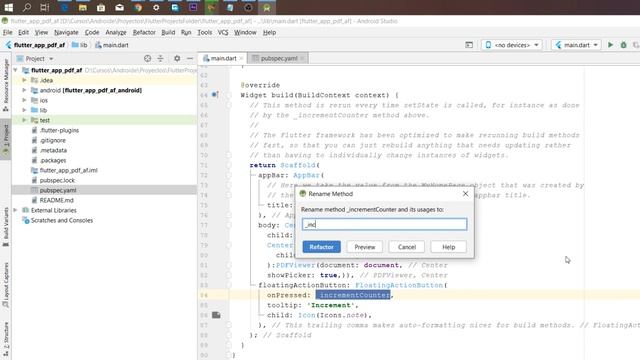Open the Analyze menu
Screen dimensions: 640x360
(116, 32)
